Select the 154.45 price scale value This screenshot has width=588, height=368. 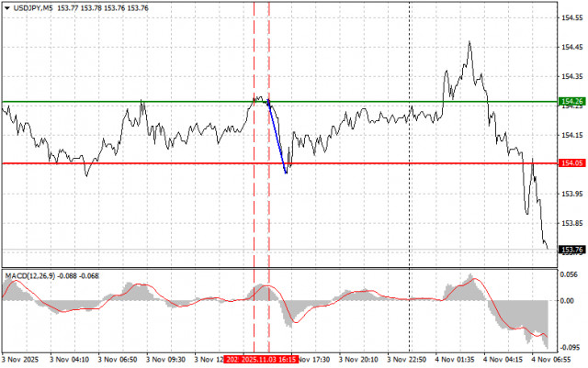[x=572, y=47]
